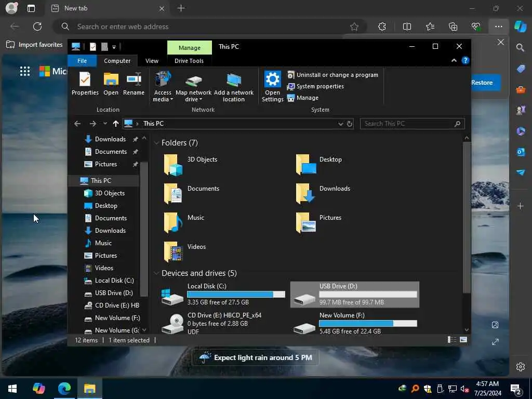Switch to large icons view layout
The height and width of the screenshot is (399, 532).
(463, 340)
